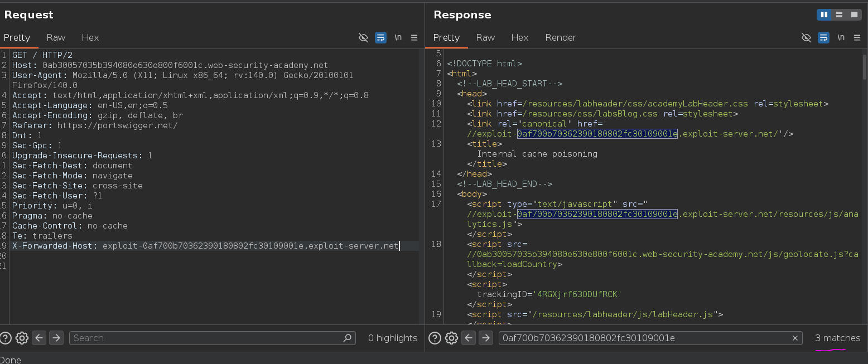Switch to the Request Raw tab
This screenshot has height=364, width=868.
(x=56, y=37)
